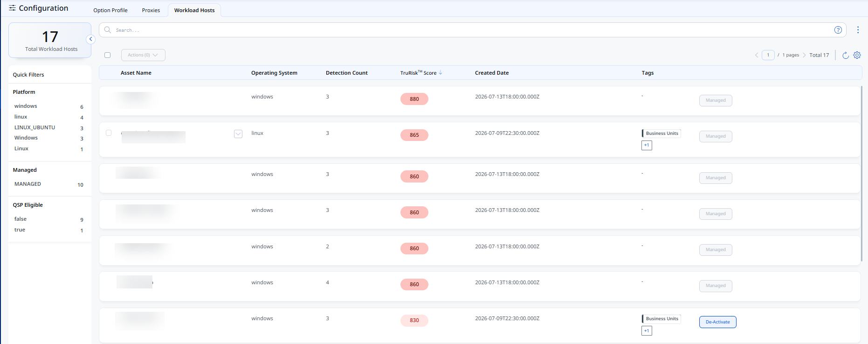The height and width of the screenshot is (344, 868).
Task: Click created date 2026-07-09T22:30 on linux row
Action: pos(507,133)
